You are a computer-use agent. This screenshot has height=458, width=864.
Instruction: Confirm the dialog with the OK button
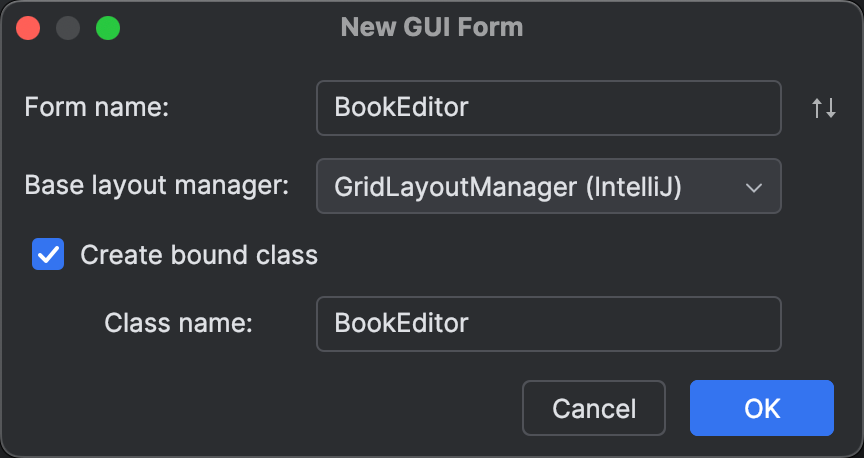click(x=761, y=408)
